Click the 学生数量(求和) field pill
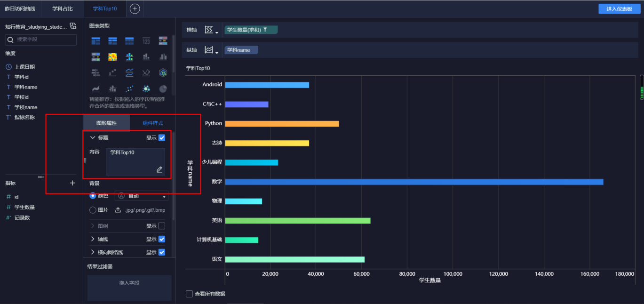Viewport: 644px width, 304px height. [x=251, y=30]
